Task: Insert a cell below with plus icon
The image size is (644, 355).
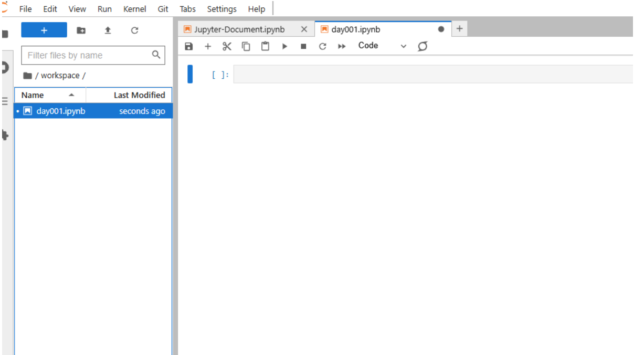Action: 208,46
